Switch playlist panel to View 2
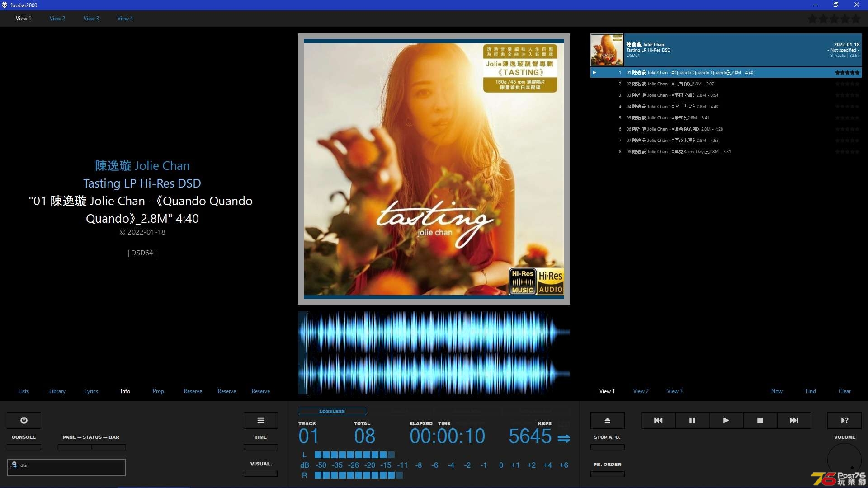The image size is (868, 488). 641,391
